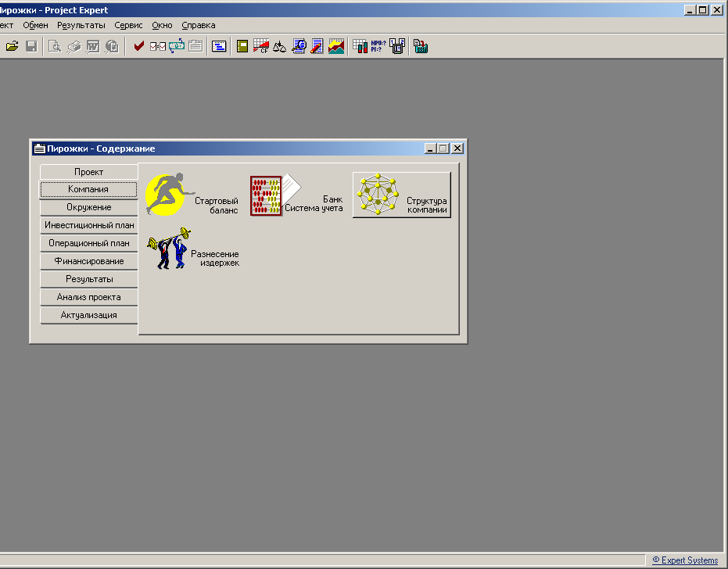This screenshot has width=728, height=569.
Task: Open the Окно menu
Action: click(162, 25)
